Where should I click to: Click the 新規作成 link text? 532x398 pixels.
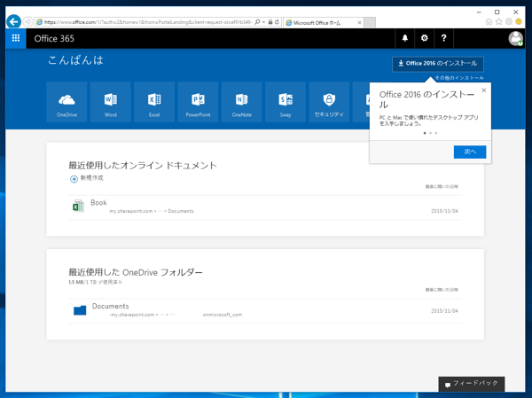[x=91, y=178]
